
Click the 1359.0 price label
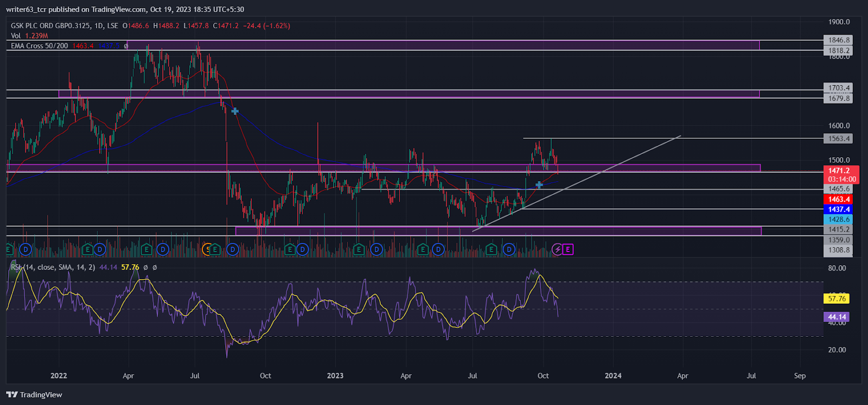[x=839, y=240]
